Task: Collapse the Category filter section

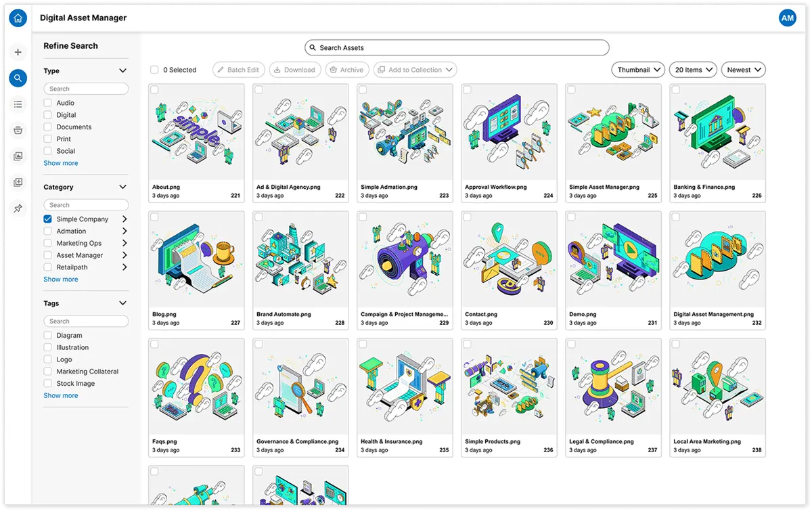Action: coord(122,187)
